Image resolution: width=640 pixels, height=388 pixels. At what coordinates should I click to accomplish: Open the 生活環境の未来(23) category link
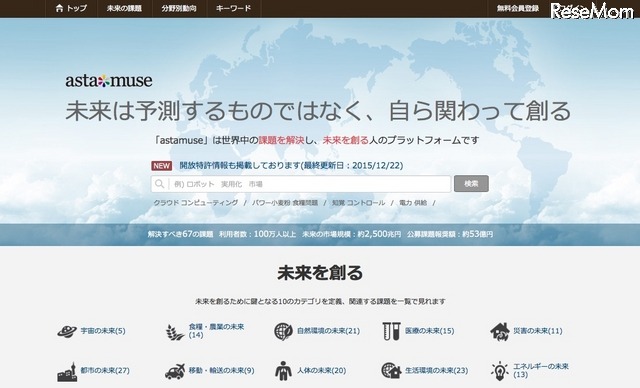[436, 370]
